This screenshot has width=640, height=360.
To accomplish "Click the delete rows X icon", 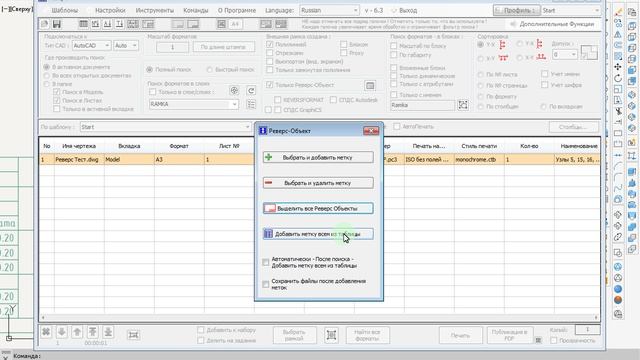I will click(x=46, y=332).
